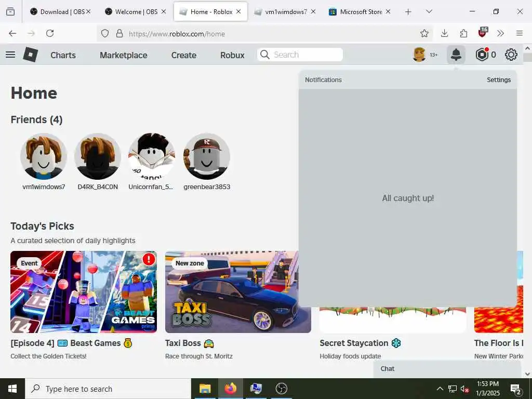Open your avatar profile icon in navbar
Screen dimensions: 532x399
coord(419,55)
